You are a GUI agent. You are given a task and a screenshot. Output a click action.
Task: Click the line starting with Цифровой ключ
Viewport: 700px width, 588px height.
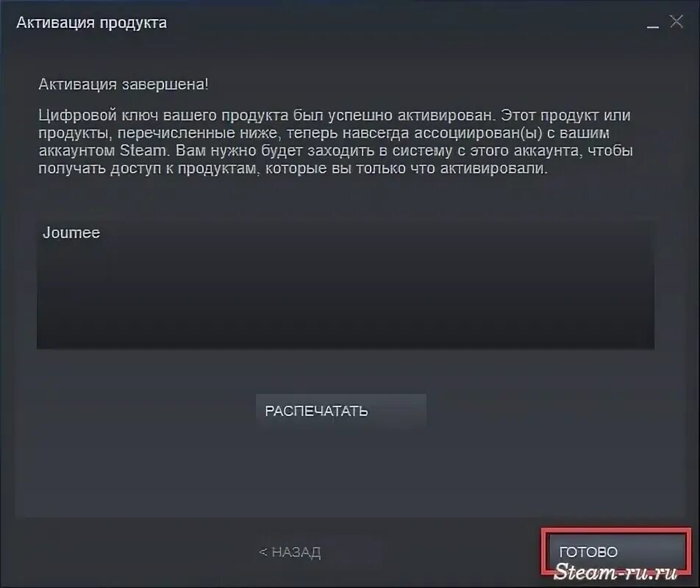tap(335, 115)
